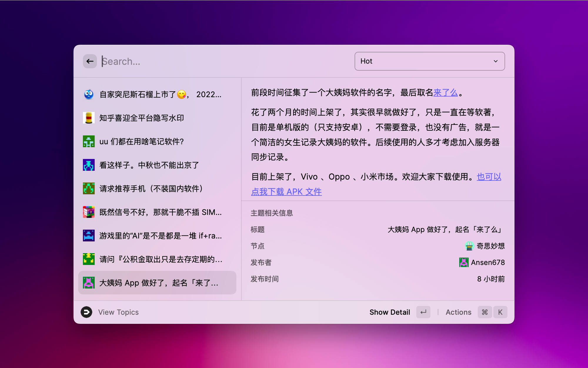The image size is (588, 368).
Task: Click inside the Search input field
Action: click(x=206, y=61)
